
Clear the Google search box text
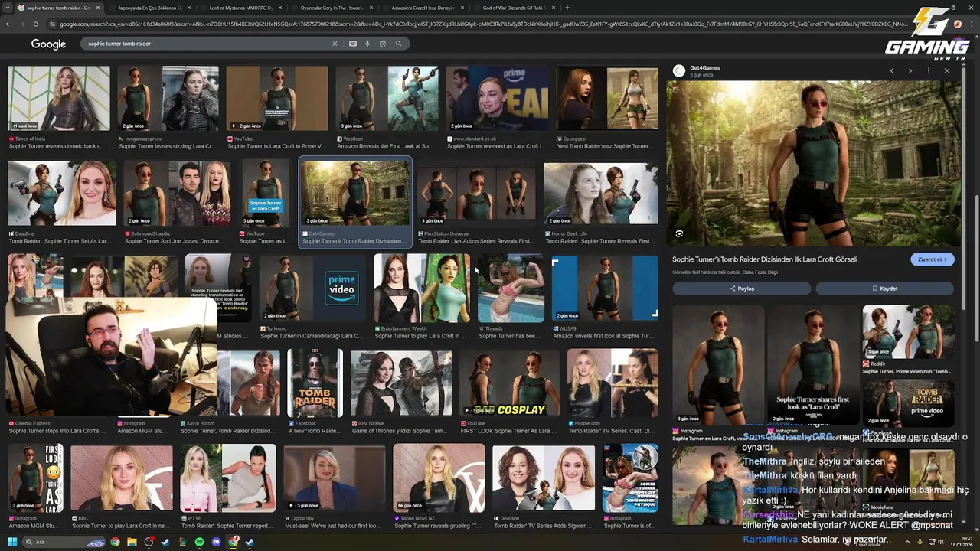334,44
